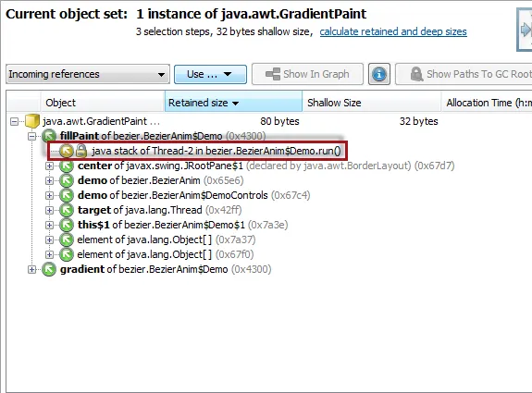
Task: Expand target of java.lang.Thread node
Action: (x=50, y=210)
